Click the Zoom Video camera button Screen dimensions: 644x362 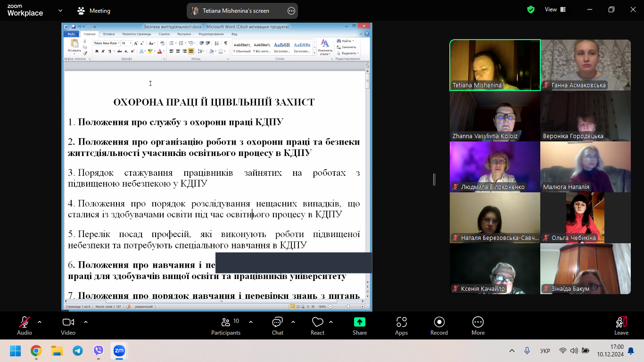(x=68, y=326)
